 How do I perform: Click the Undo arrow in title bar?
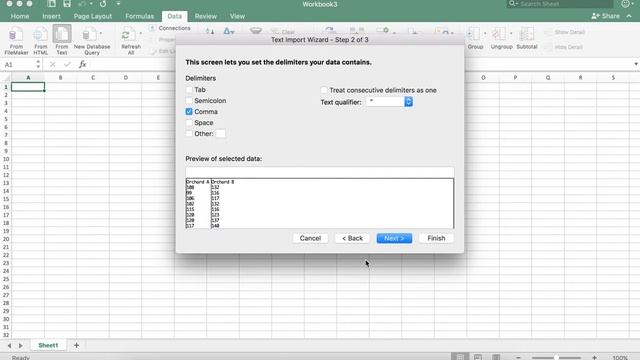click(x=82, y=4)
